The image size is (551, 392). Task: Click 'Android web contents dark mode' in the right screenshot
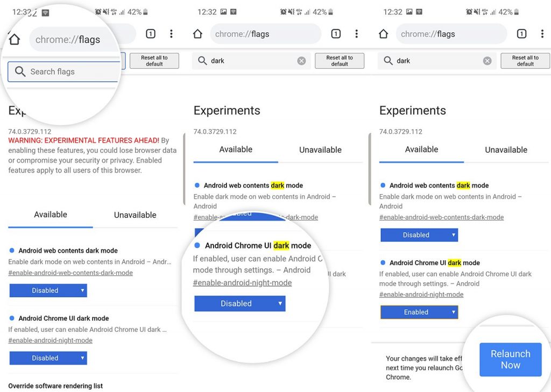pos(439,186)
